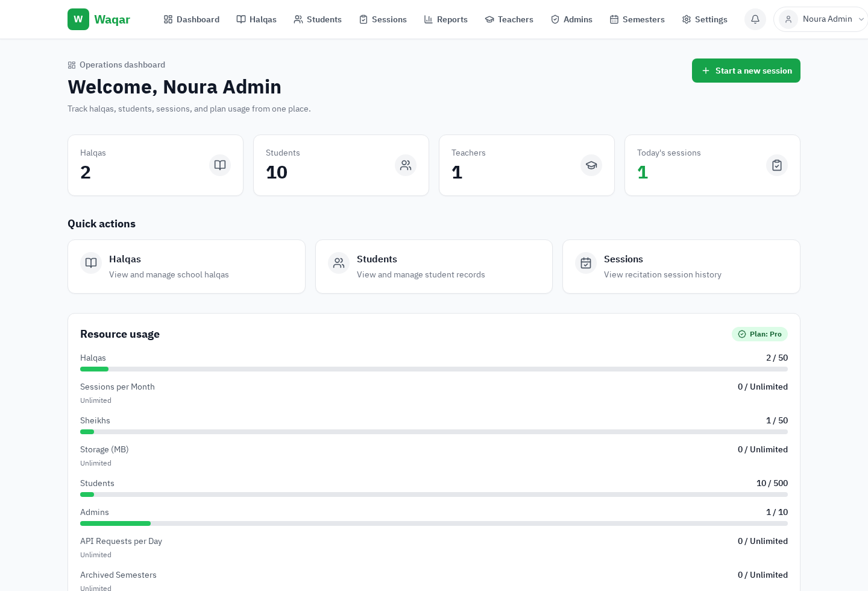Click the Halqas usage progress bar

click(x=434, y=369)
